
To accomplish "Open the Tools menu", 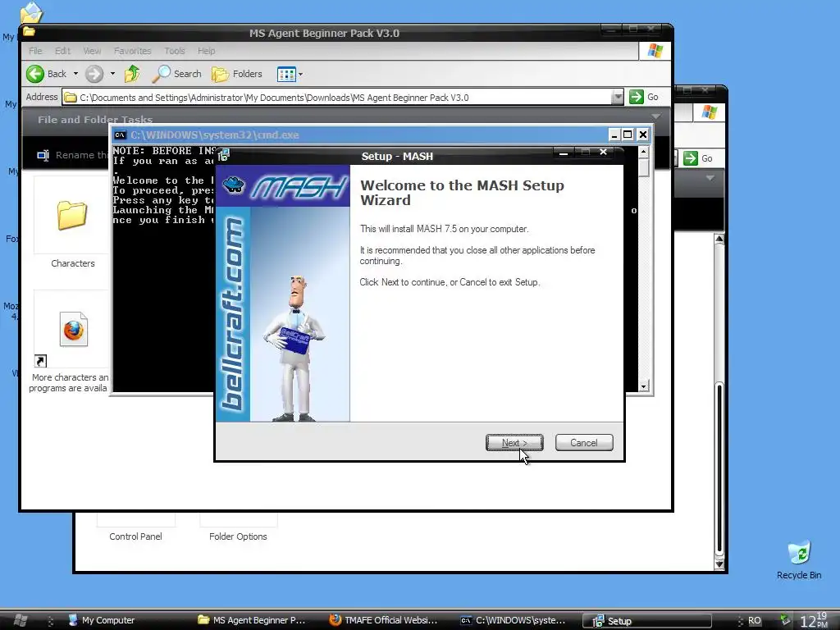I will click(x=174, y=51).
